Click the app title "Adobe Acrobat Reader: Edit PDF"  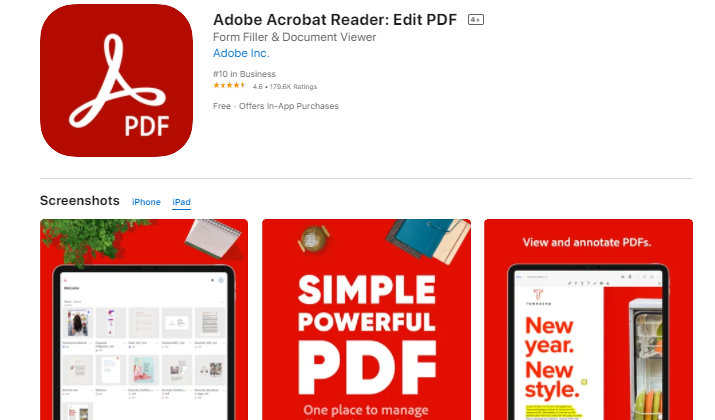pyautogui.click(x=335, y=20)
